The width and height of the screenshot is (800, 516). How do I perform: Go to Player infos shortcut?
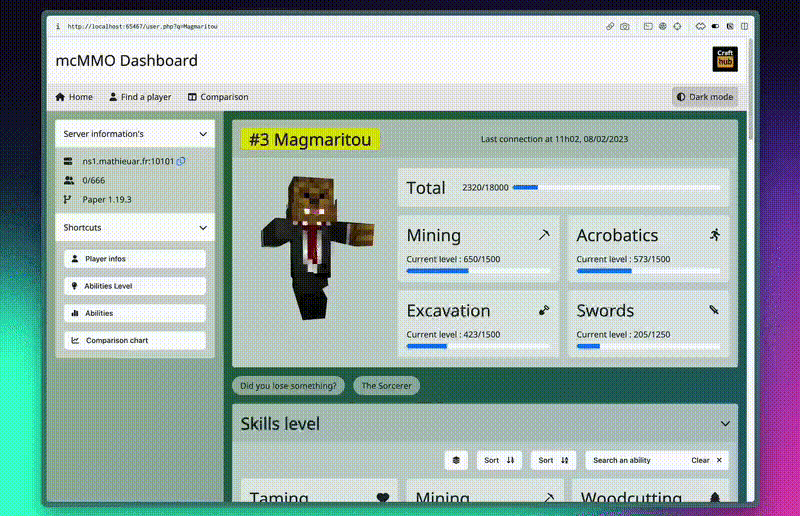(x=135, y=259)
